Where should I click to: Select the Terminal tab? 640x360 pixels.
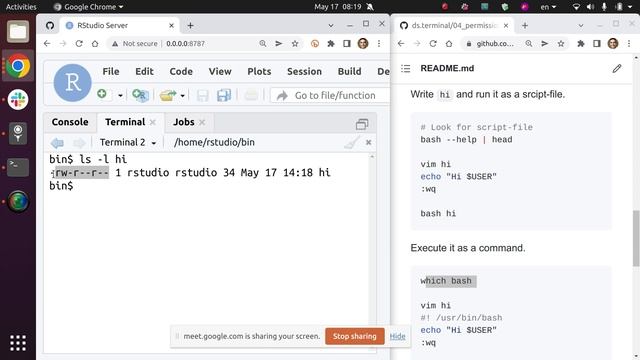coord(125,122)
